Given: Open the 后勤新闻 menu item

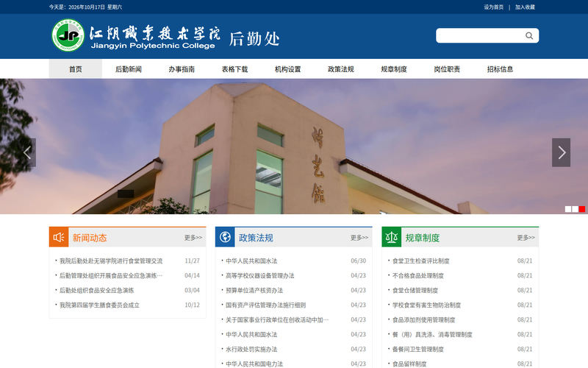Looking at the screenshot, I should (129, 69).
